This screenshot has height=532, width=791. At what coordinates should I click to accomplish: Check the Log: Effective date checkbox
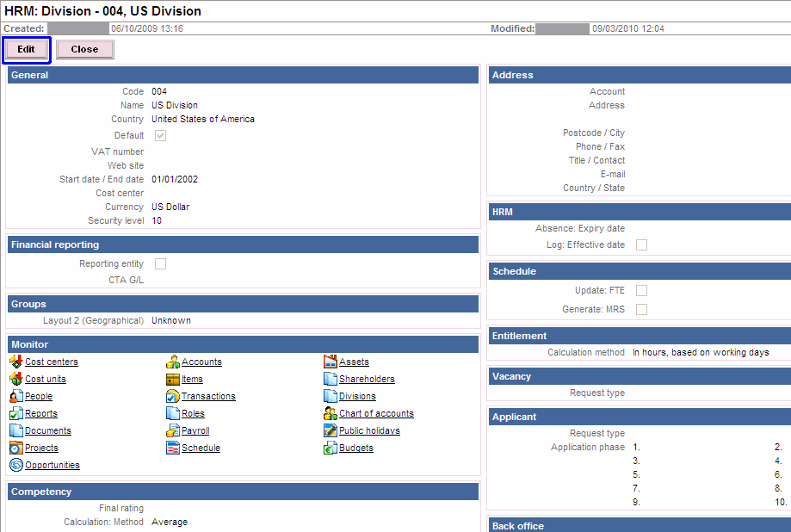coord(641,244)
